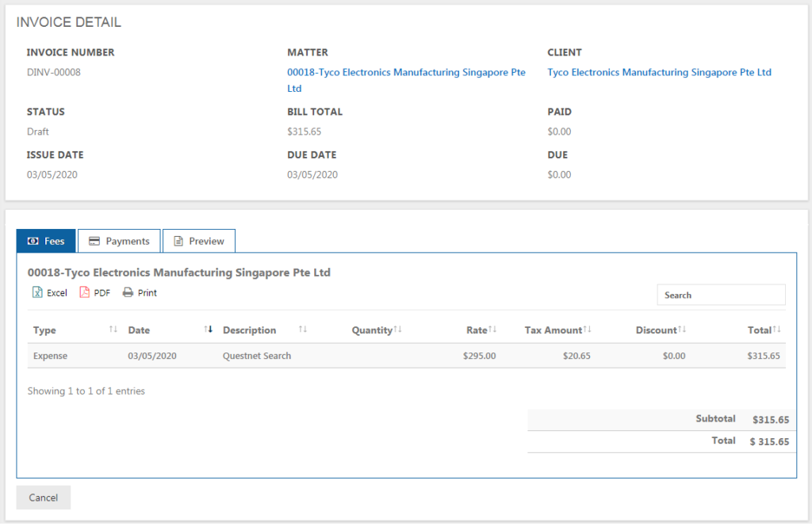Viewport: 812px width, 530px height.
Task: Open the 00018-Tyco Electronics matter link
Action: pos(406,80)
